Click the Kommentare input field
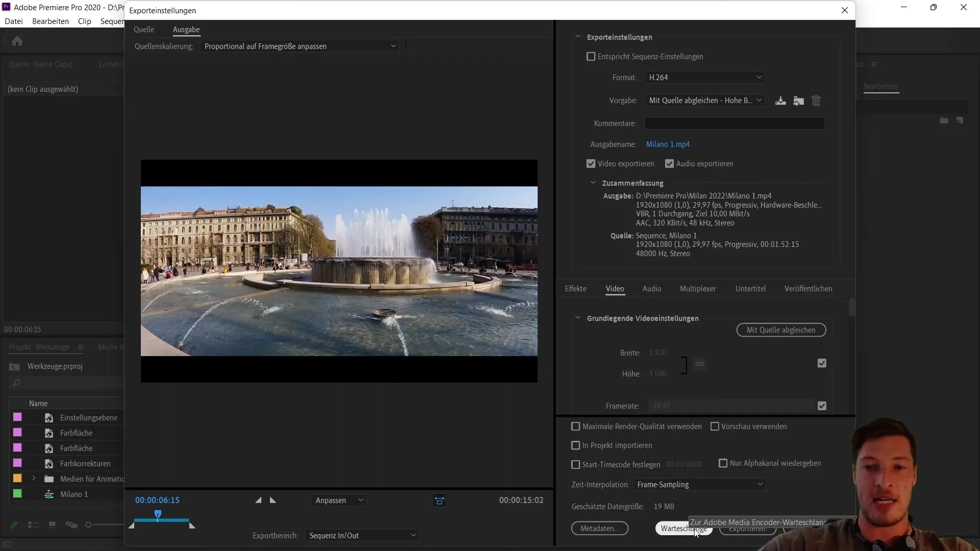 click(x=734, y=123)
